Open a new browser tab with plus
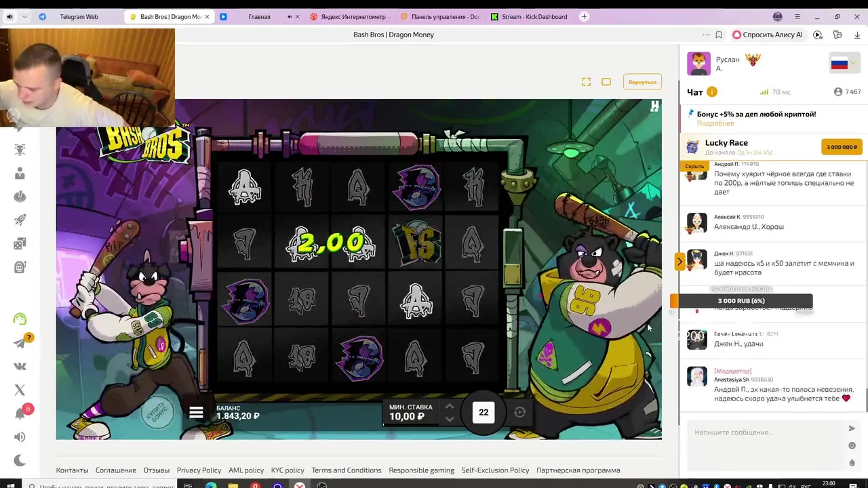Viewport: 868px width, 488px height. click(585, 17)
